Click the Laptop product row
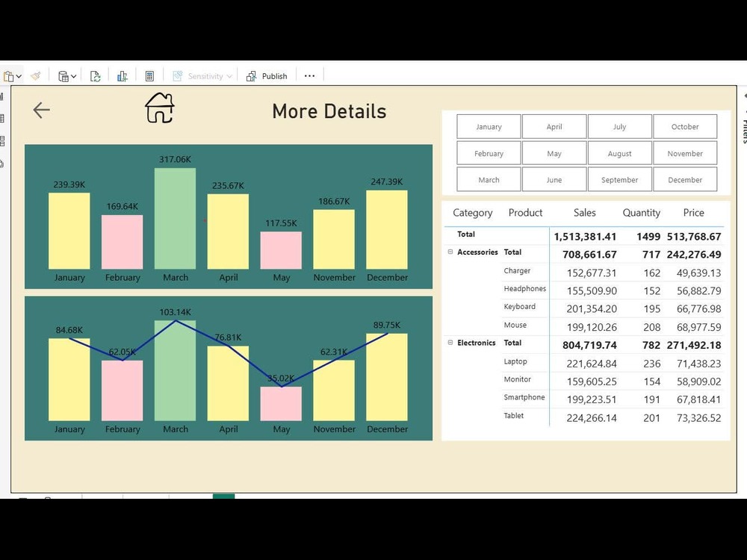The image size is (747, 560). 613,364
